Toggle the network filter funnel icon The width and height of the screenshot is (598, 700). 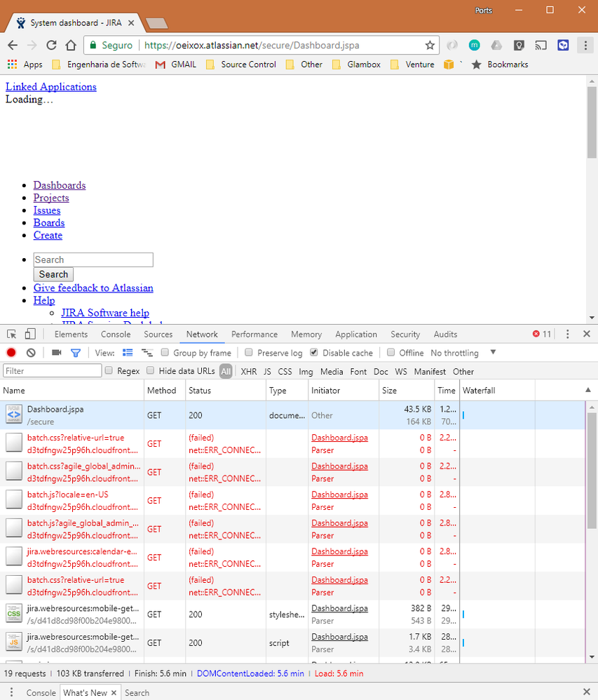click(x=76, y=353)
